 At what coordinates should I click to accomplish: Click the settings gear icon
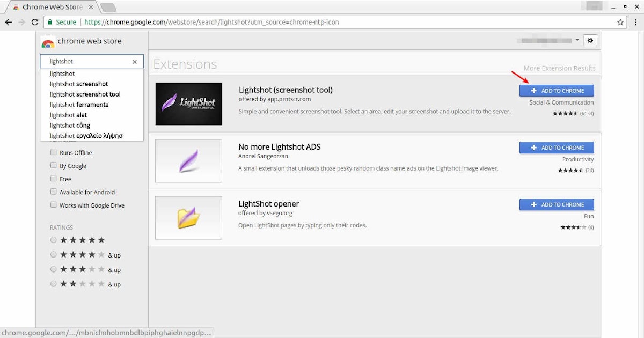tap(590, 40)
